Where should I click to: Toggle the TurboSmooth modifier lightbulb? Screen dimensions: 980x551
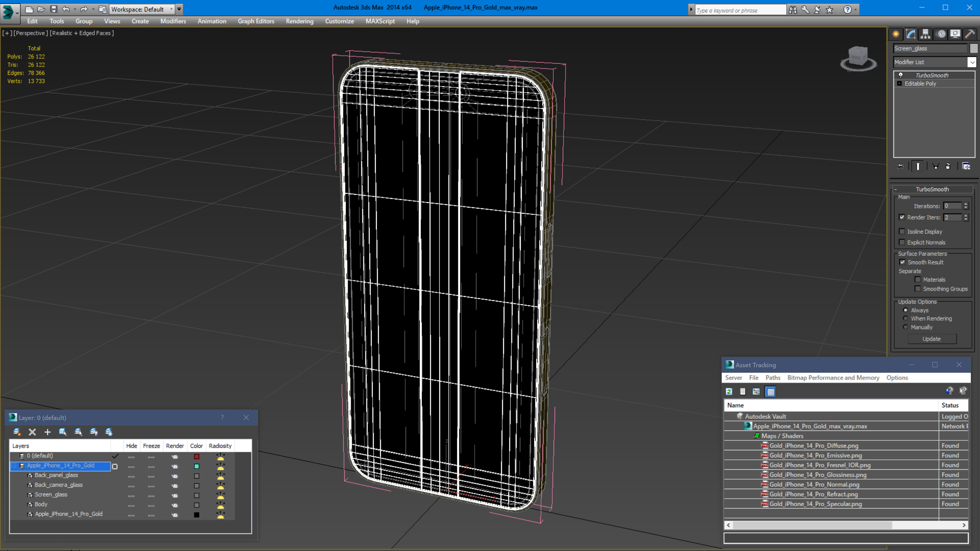point(901,75)
